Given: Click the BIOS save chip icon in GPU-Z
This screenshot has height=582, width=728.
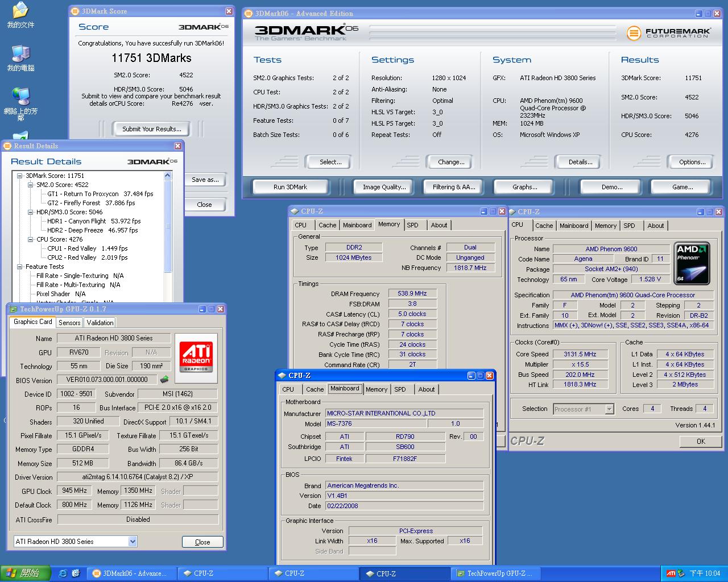Looking at the screenshot, I should tap(164, 379).
